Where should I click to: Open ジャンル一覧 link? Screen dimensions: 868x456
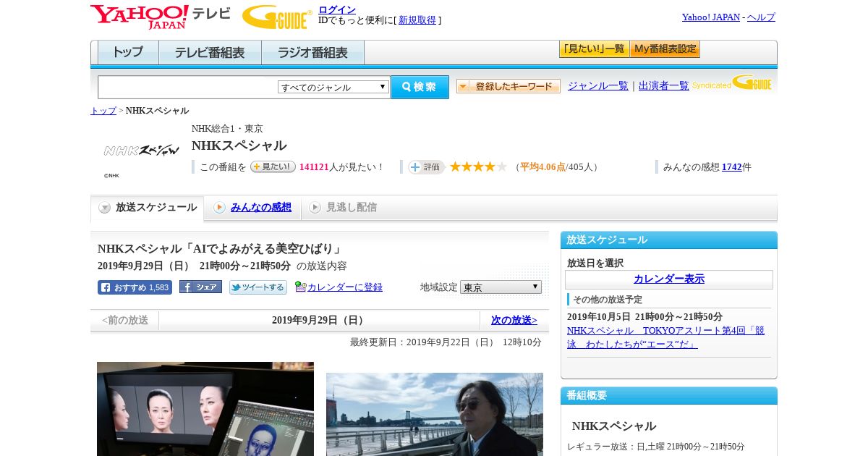pyautogui.click(x=597, y=85)
